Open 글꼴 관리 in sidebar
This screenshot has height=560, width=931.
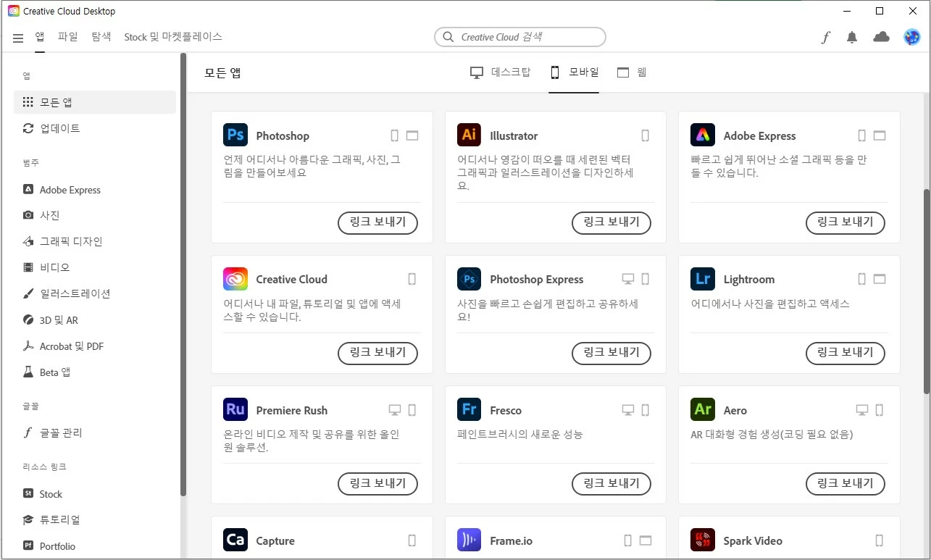click(x=95, y=432)
